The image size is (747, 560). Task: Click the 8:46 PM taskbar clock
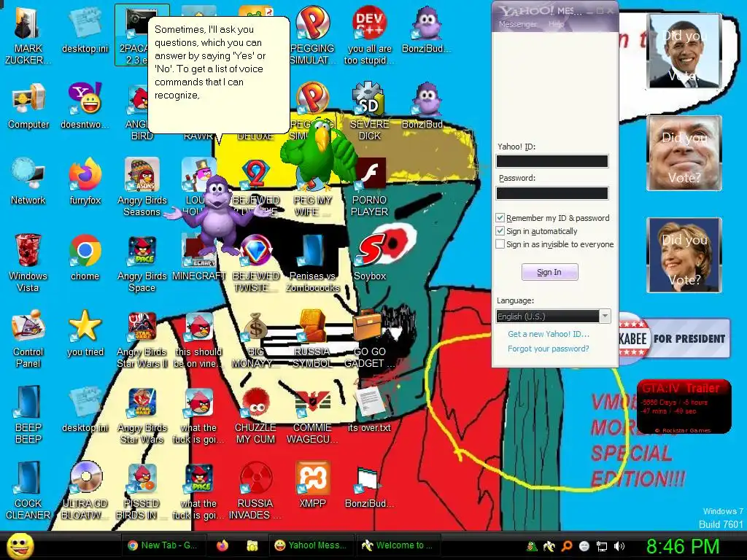[682, 545]
